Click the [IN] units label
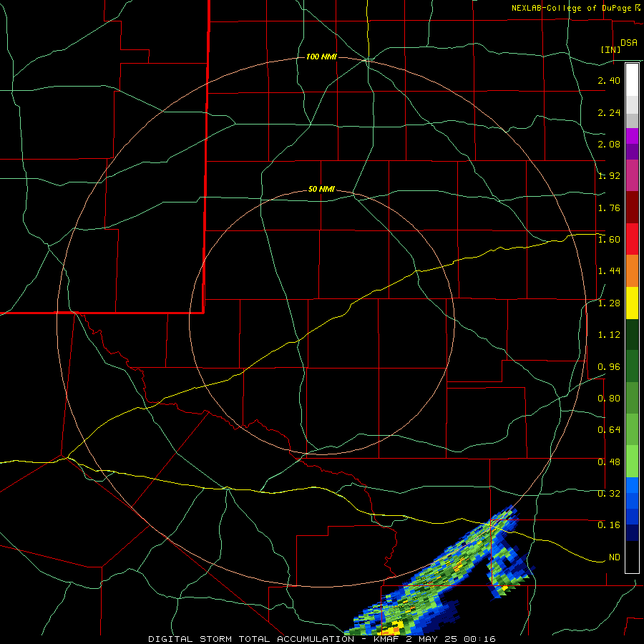 [x=611, y=49]
